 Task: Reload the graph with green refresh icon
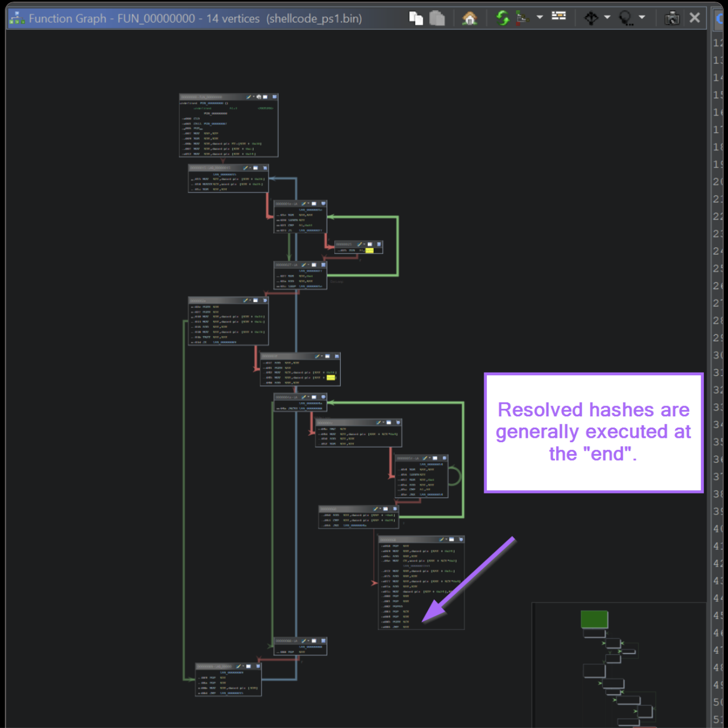[x=503, y=18]
